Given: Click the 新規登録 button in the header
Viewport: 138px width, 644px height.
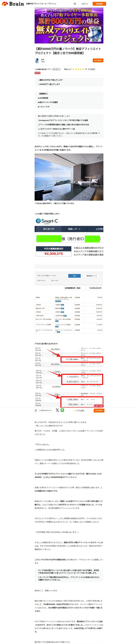Looking at the screenshot, I should pyautogui.click(x=99, y=4).
